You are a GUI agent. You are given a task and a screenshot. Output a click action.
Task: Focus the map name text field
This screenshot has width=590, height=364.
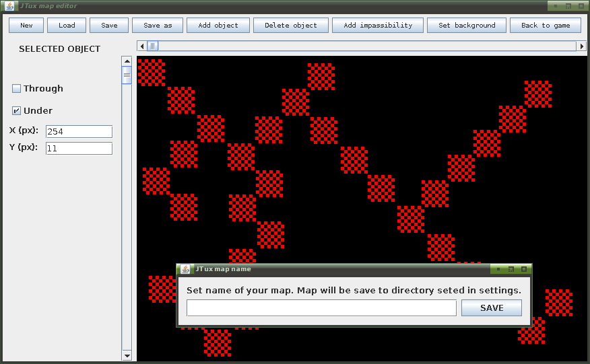(x=322, y=308)
